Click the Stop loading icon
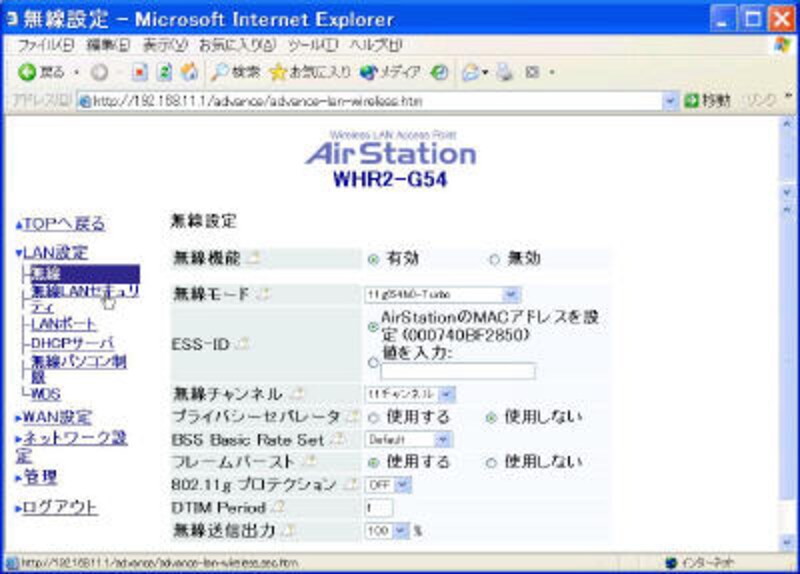Screen dimensions: 800x574 [x=139, y=72]
